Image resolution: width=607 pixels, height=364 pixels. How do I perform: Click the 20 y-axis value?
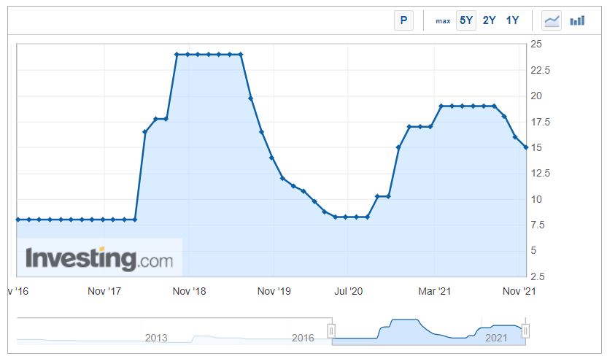[536, 96]
